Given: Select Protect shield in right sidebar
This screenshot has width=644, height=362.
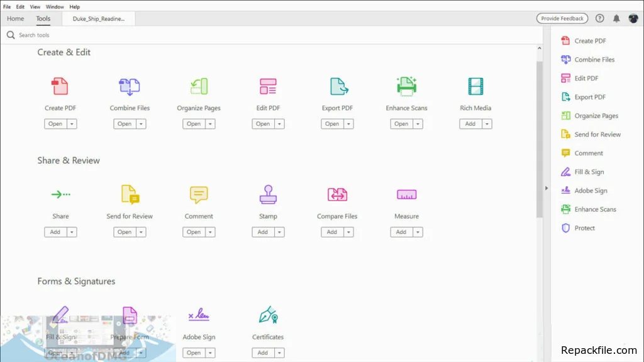Looking at the screenshot, I should coord(577,228).
